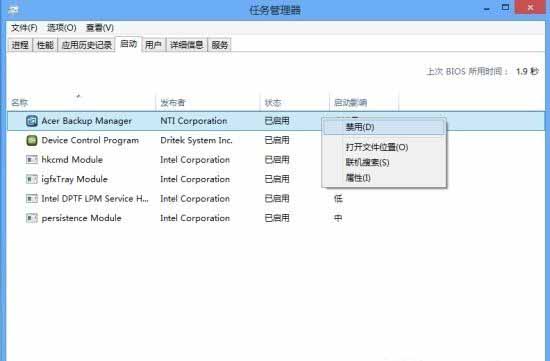This screenshot has height=361, width=550.
Task: Select the igfxTray Module row name
Action: (74, 179)
